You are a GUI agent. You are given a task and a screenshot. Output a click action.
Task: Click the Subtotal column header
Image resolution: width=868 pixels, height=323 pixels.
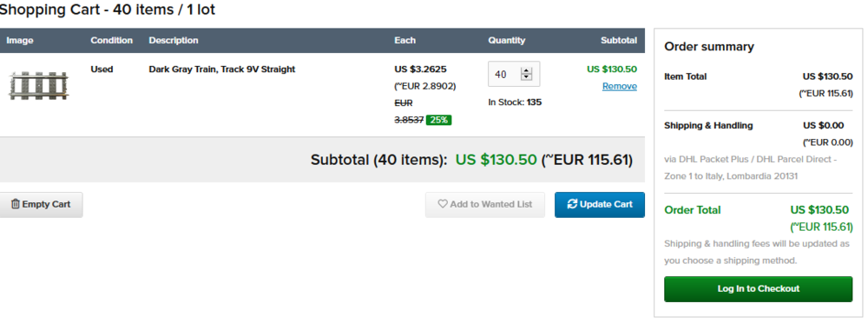coord(619,41)
